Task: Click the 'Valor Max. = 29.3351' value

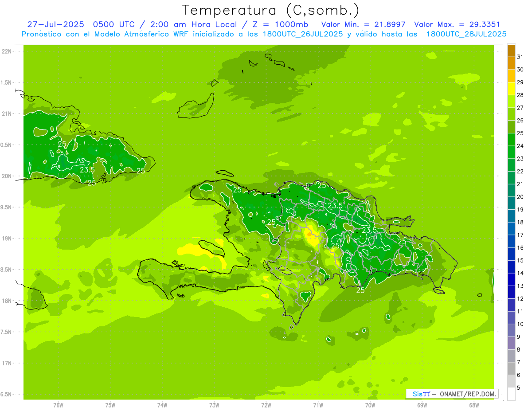Action: (457, 24)
